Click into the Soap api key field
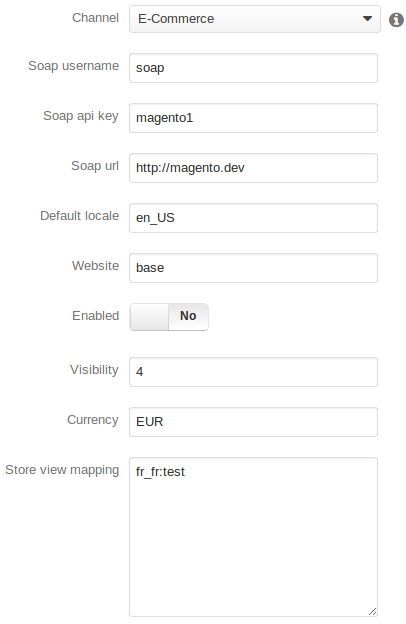The height and width of the screenshot is (624, 406). click(253, 118)
